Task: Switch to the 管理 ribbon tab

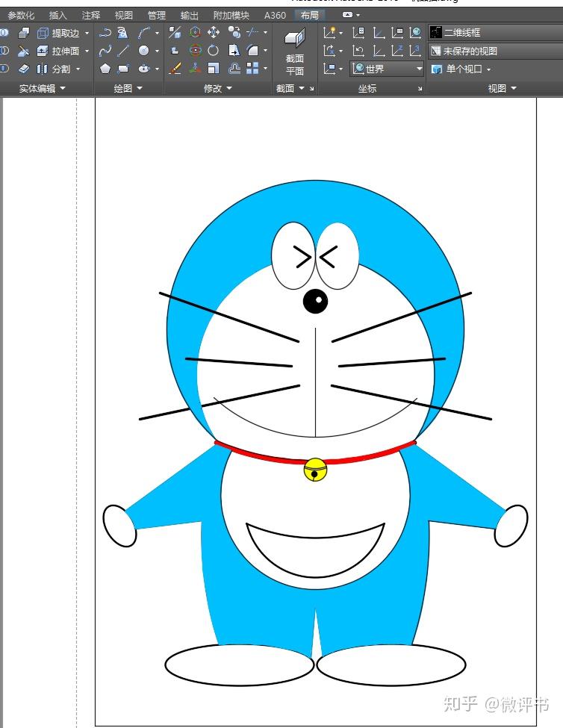Action: pyautogui.click(x=156, y=16)
